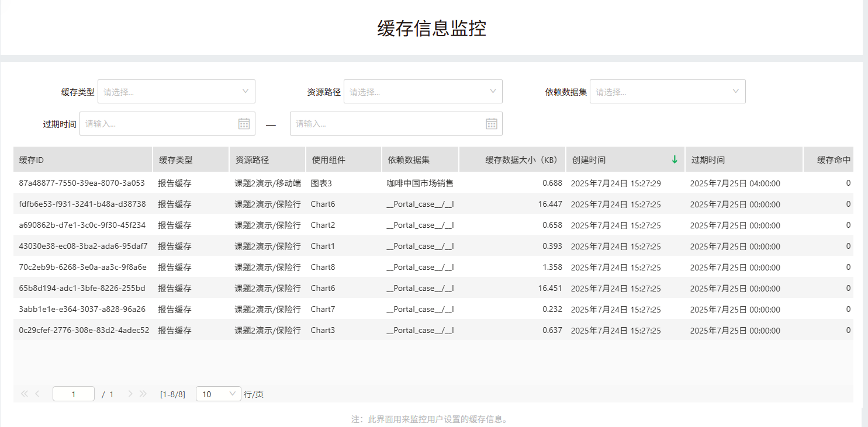Click green sort arrow in 创建时间 header
The image size is (868, 427).
click(675, 159)
